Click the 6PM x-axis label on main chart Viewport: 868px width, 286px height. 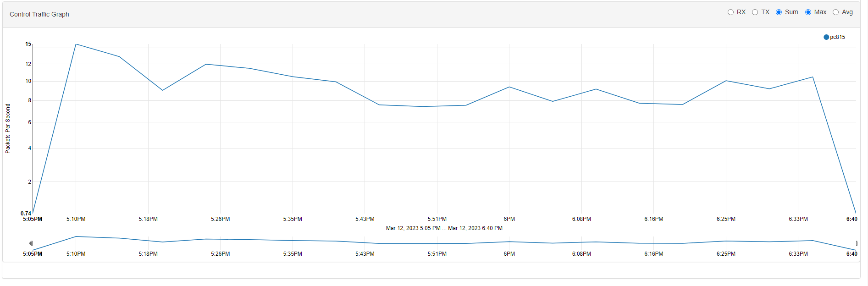509,219
